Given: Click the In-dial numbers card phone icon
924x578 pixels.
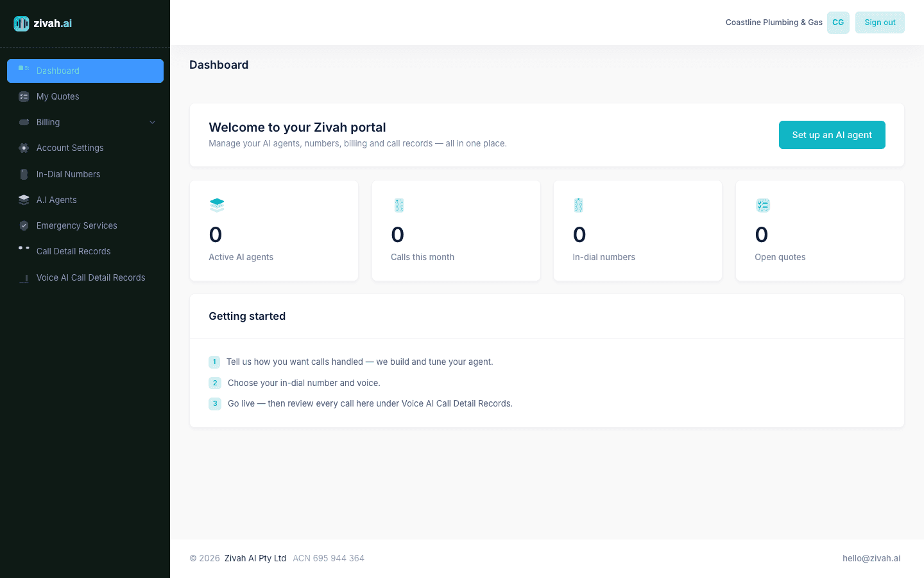Looking at the screenshot, I should (578, 205).
